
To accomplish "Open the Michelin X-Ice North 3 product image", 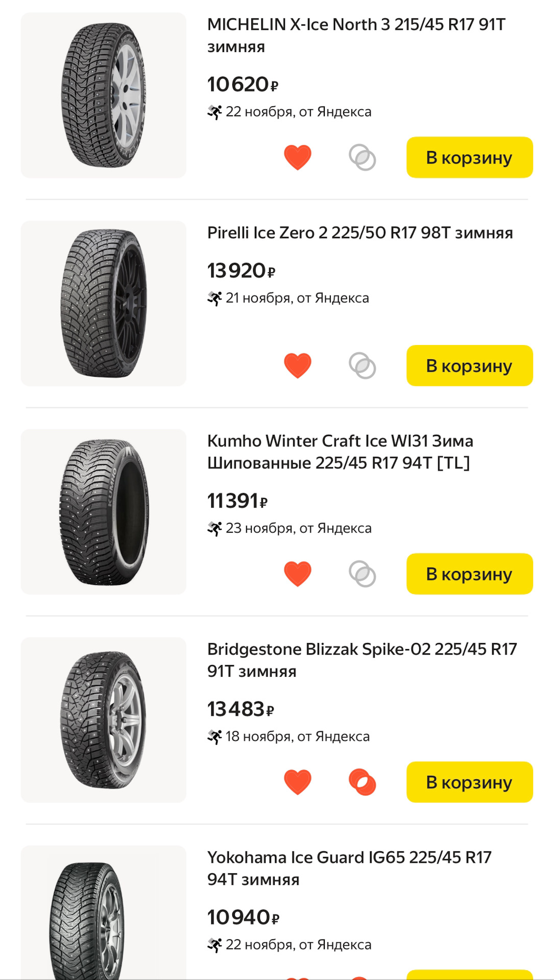I will pyautogui.click(x=104, y=95).
